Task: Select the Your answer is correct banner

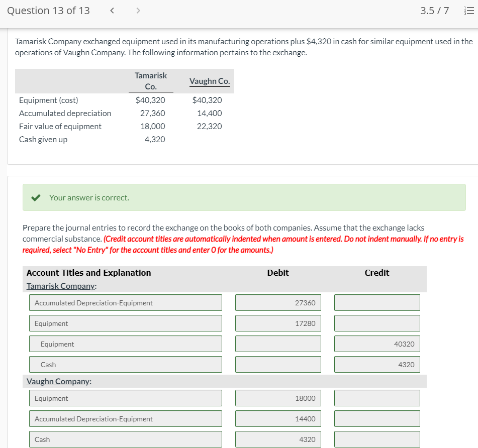Action: click(x=244, y=198)
